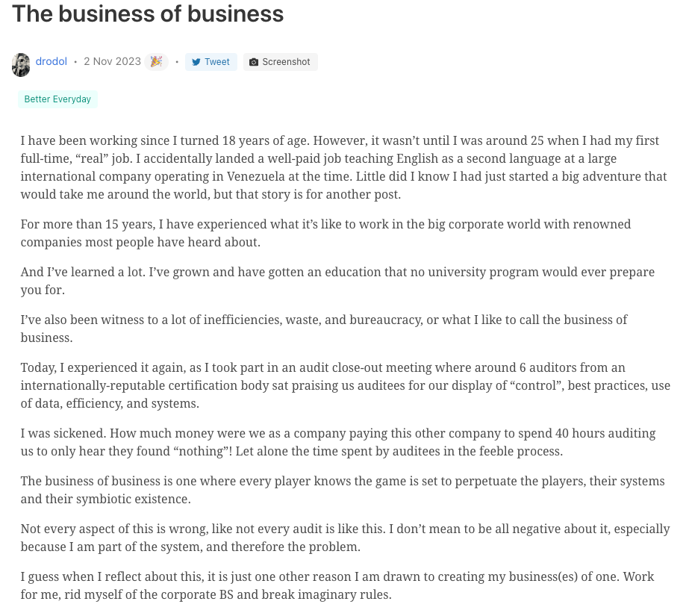Click the drodol author avatar photo
Viewport: 689px width, 616px height.
point(21,65)
